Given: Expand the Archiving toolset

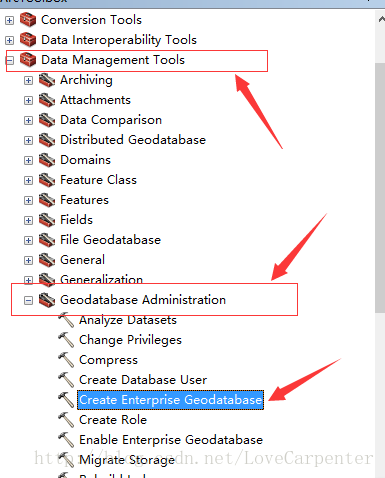Looking at the screenshot, I should coord(28,80).
